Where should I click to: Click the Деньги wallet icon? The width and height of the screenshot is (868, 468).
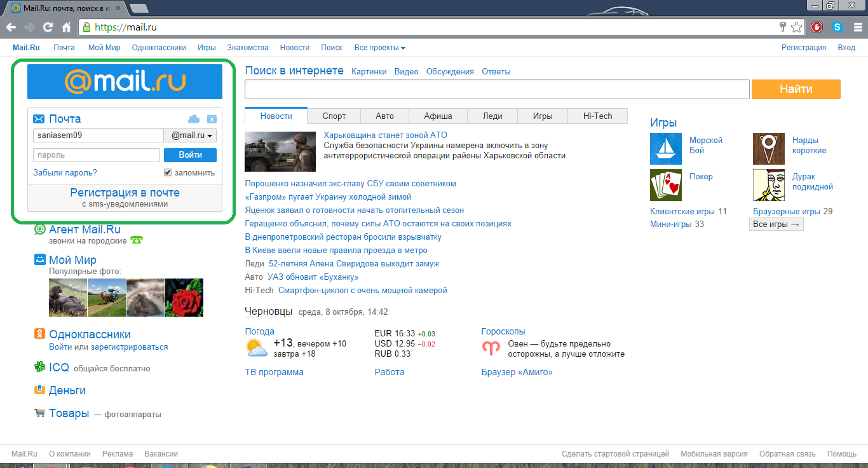click(40, 390)
